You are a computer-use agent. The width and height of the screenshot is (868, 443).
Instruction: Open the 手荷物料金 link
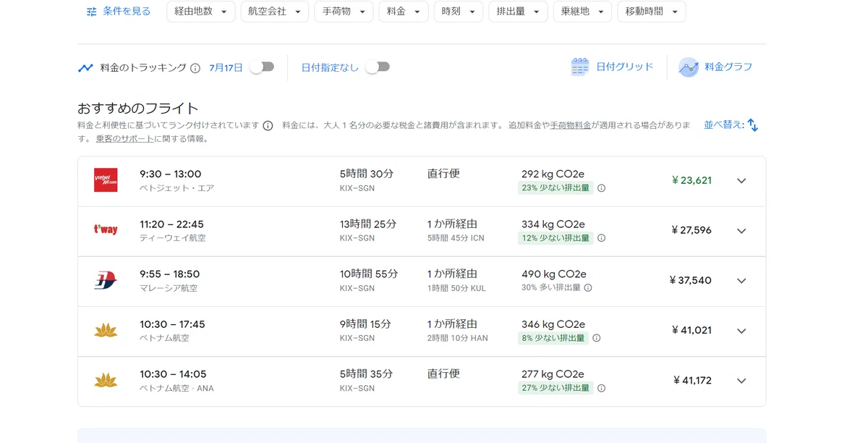(571, 125)
